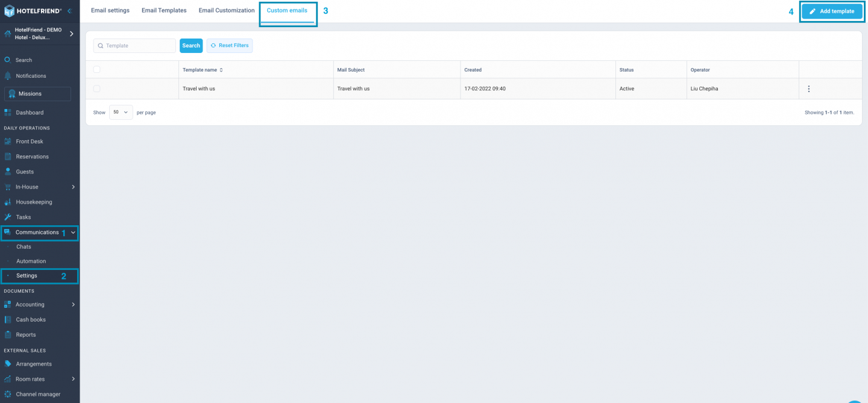868x403 pixels.
Task: Click the Notifications bell icon
Action: tap(8, 75)
